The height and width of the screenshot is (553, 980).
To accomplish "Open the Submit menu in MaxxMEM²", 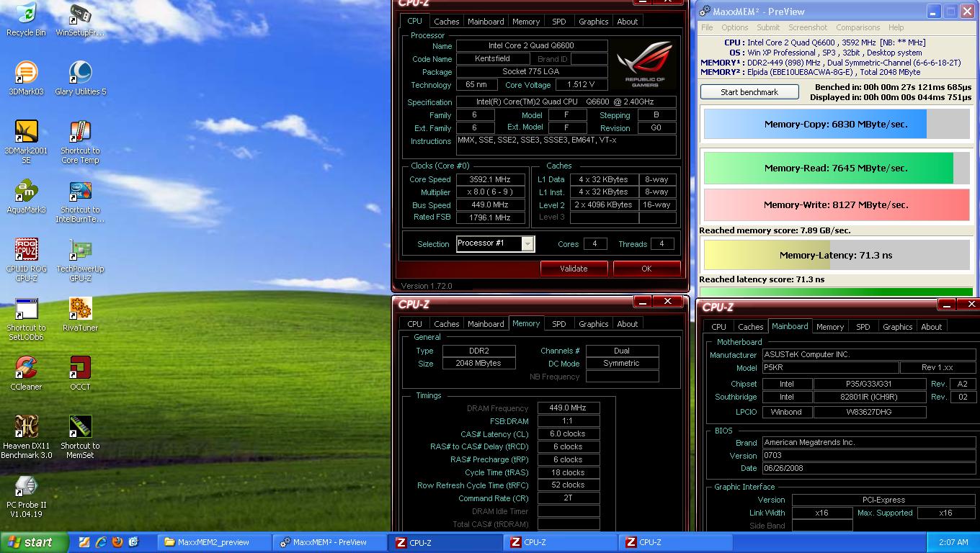I will [x=768, y=27].
